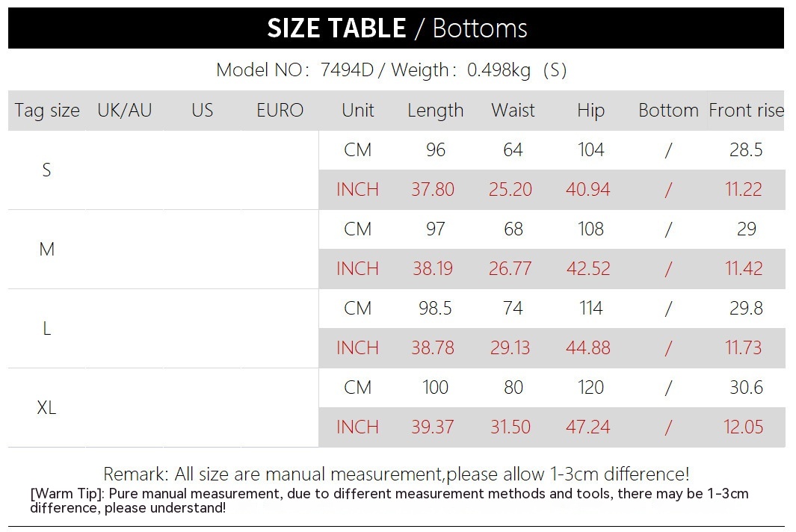
Task: Click the Hip column header
Action: click(590, 111)
